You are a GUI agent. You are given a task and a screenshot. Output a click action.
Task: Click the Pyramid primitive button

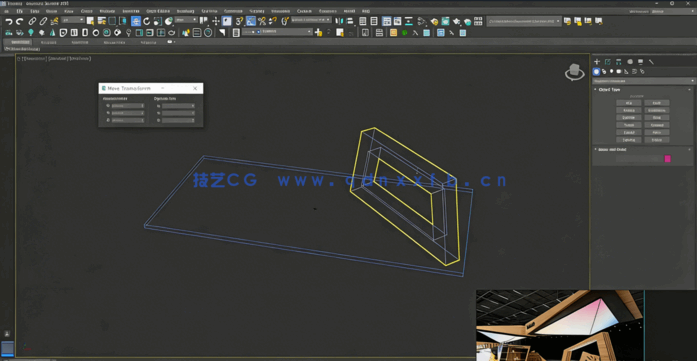[657, 125]
